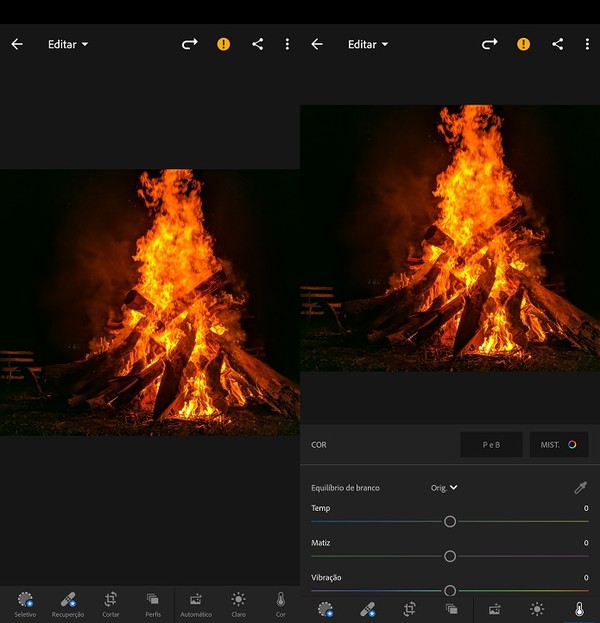Tap light sun icon on right screen

537,609
